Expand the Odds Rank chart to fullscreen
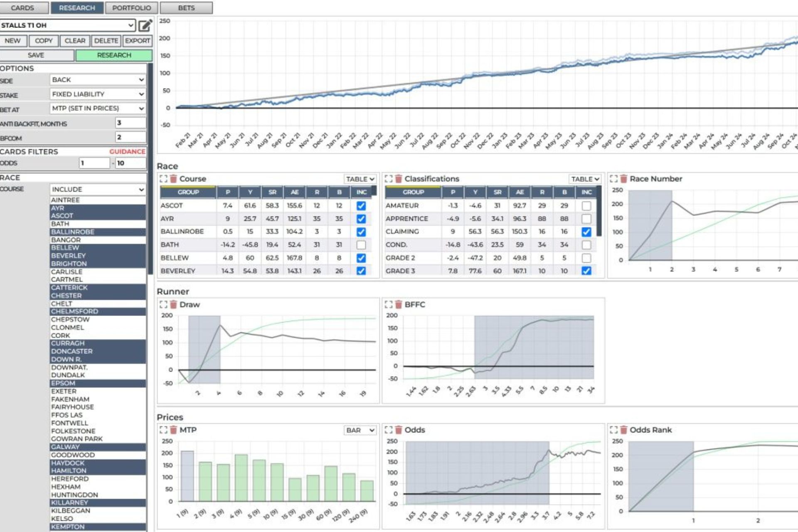 pos(613,430)
